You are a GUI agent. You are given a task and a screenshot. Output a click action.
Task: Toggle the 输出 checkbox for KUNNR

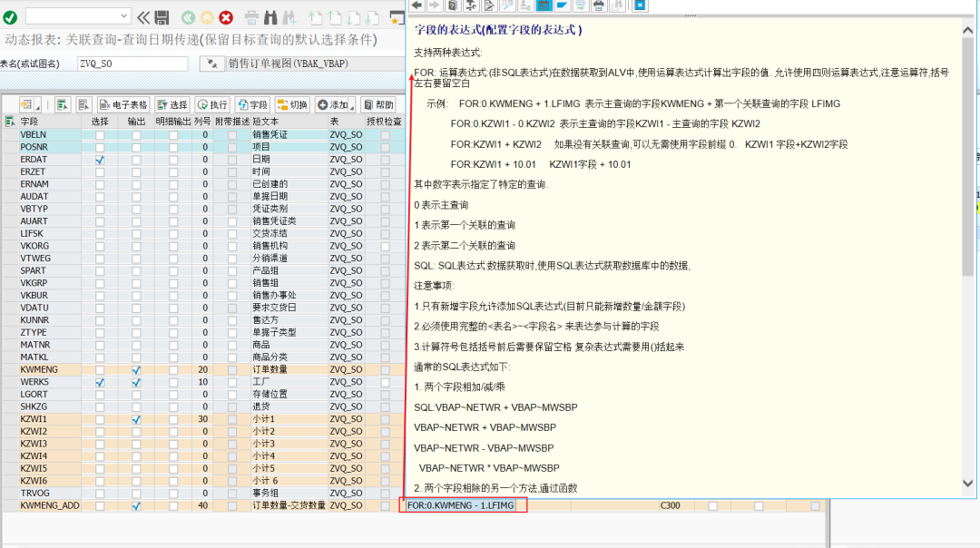click(136, 320)
